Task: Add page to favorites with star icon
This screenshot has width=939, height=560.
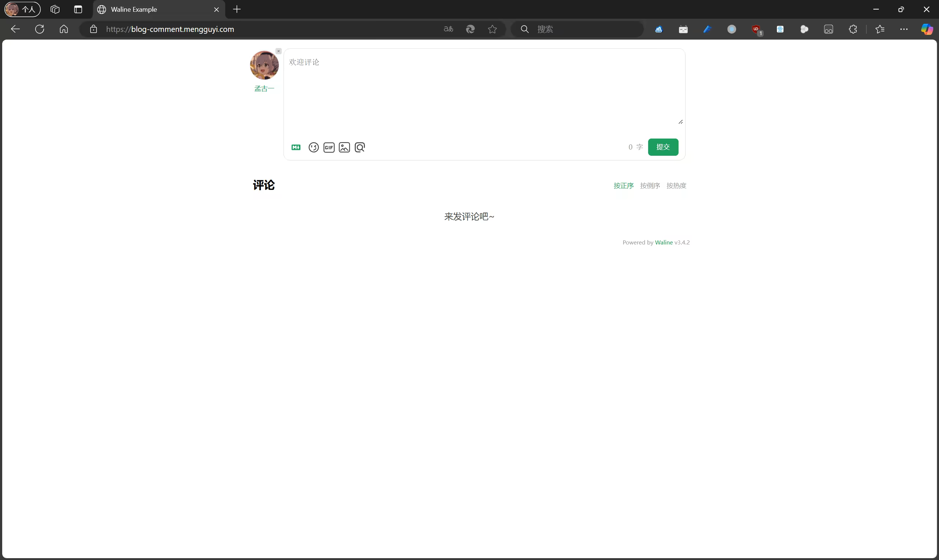Action: click(492, 29)
